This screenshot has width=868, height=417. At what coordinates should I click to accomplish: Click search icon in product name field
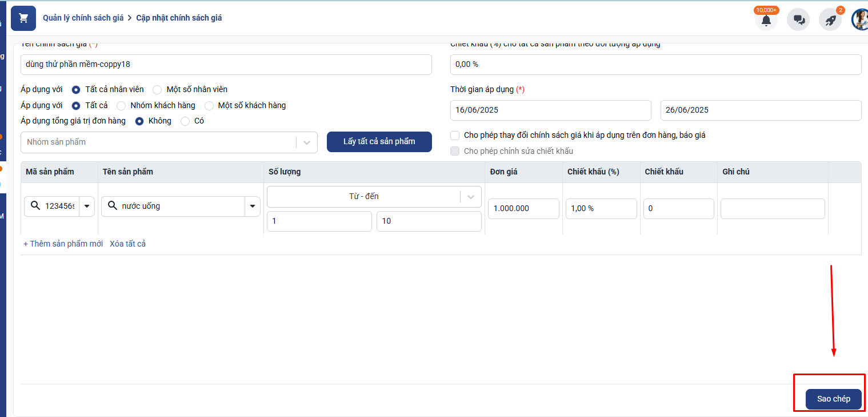113,206
